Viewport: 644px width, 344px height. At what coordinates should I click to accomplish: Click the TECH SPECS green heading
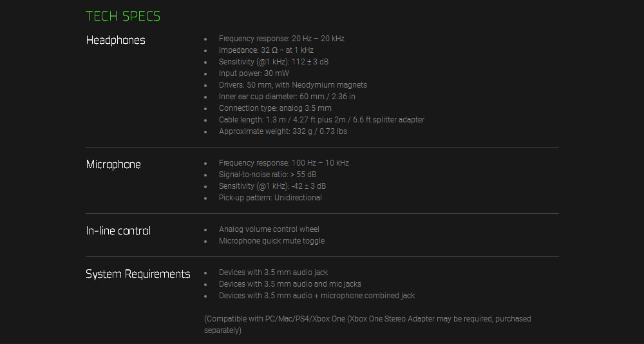click(x=123, y=16)
